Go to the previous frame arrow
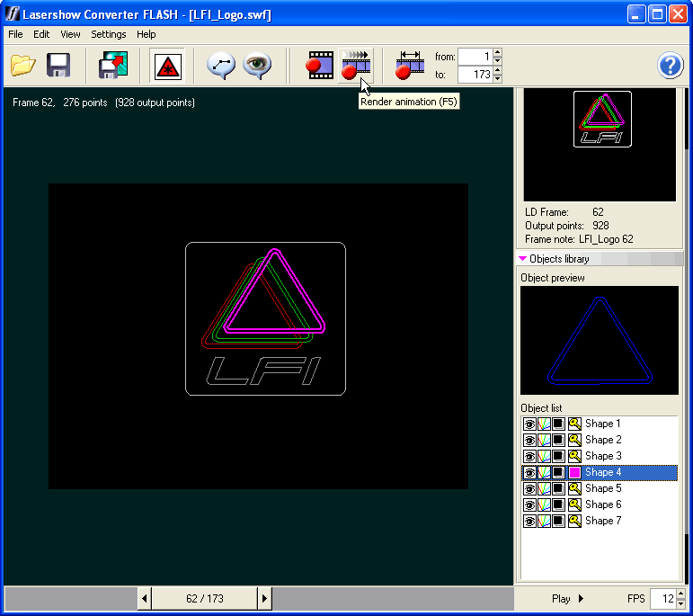Image resolution: width=693 pixels, height=616 pixels. (x=145, y=598)
